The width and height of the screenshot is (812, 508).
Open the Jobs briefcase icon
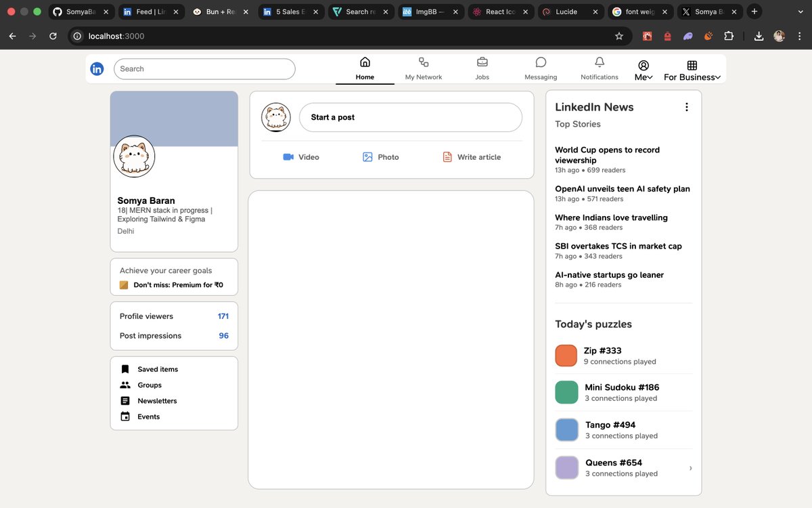pyautogui.click(x=482, y=62)
